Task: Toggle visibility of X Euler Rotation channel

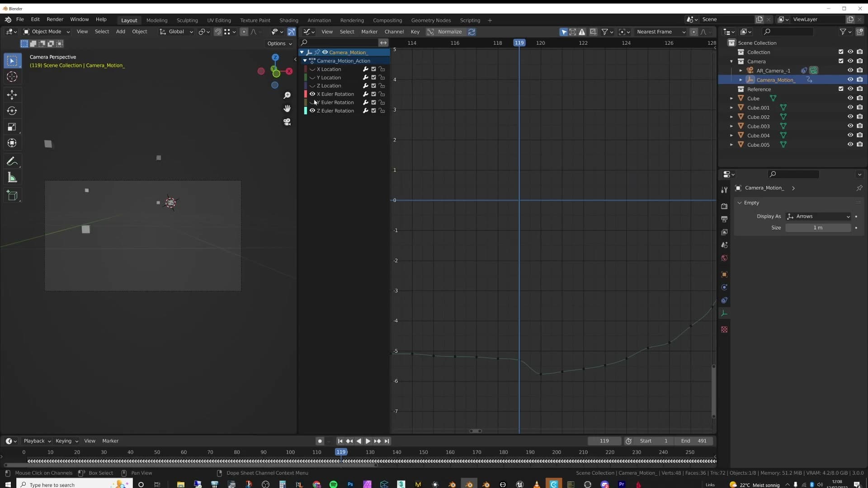Action: 312,94
